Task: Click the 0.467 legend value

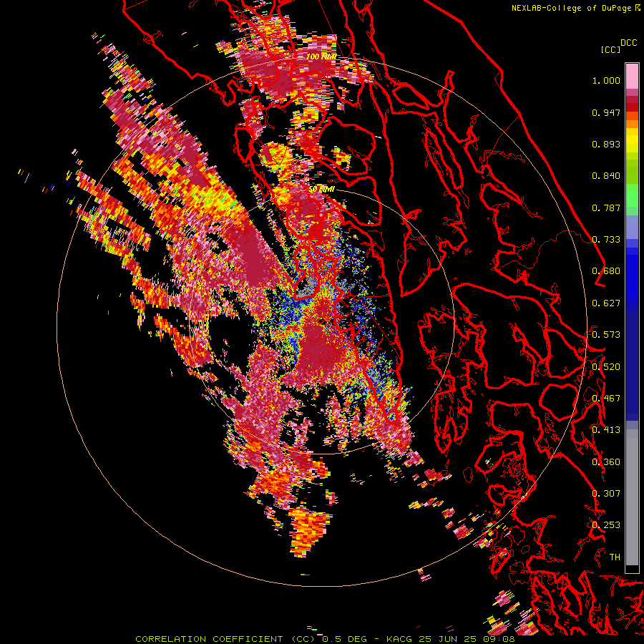Action: [x=606, y=399]
